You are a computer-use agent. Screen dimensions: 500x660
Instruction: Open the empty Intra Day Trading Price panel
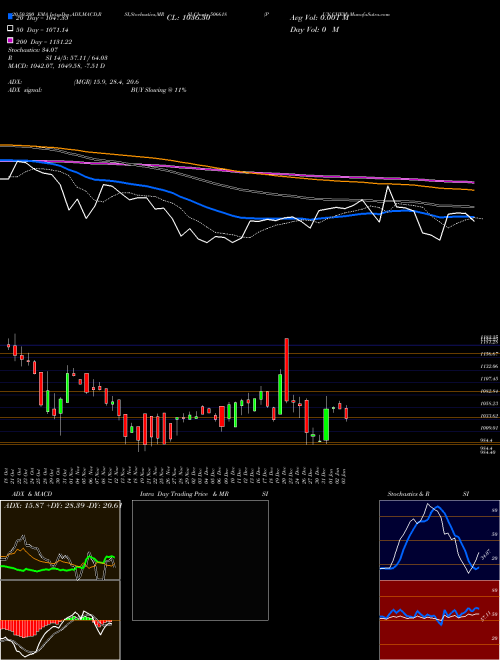coord(200,560)
